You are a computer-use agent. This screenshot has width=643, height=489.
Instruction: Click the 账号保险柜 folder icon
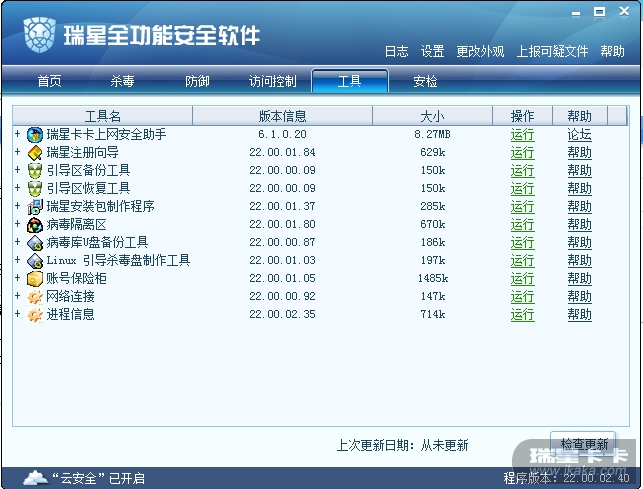(35, 279)
